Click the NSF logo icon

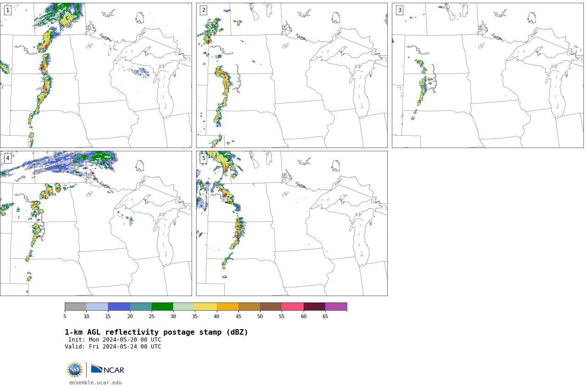point(75,370)
